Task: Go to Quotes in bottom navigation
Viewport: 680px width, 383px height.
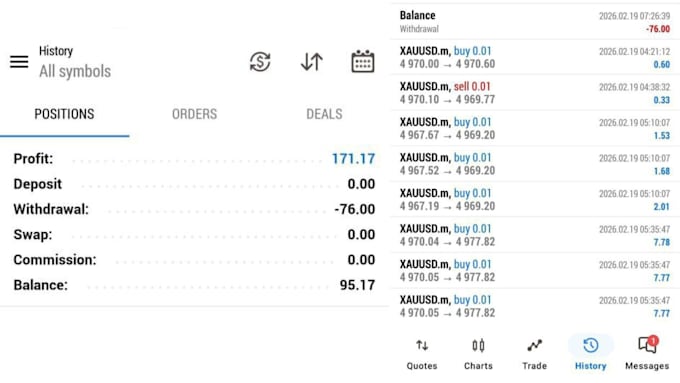Action: point(422,355)
